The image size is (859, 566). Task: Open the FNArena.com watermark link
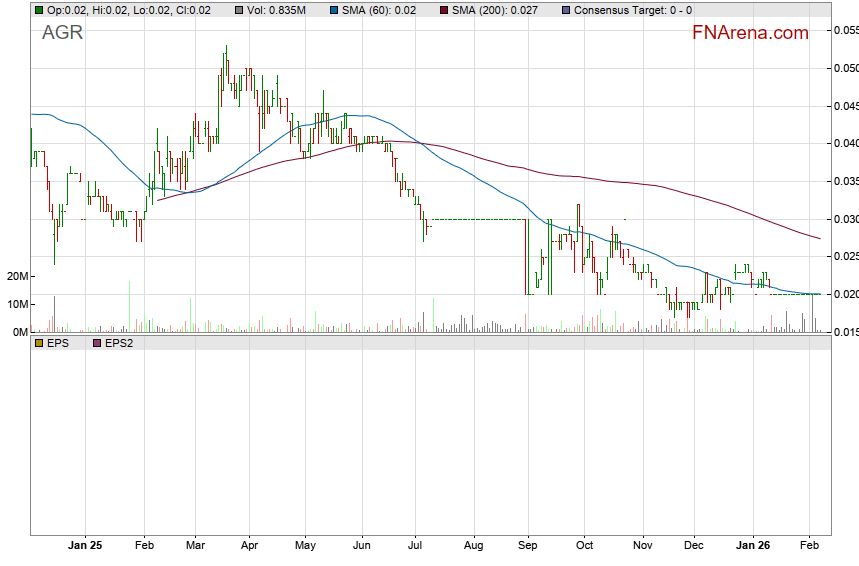click(750, 33)
